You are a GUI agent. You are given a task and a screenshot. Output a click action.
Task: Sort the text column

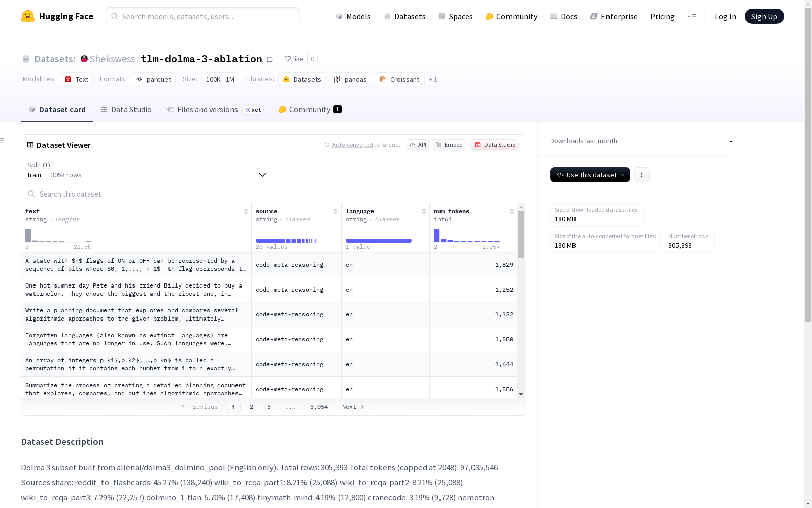tap(246, 211)
